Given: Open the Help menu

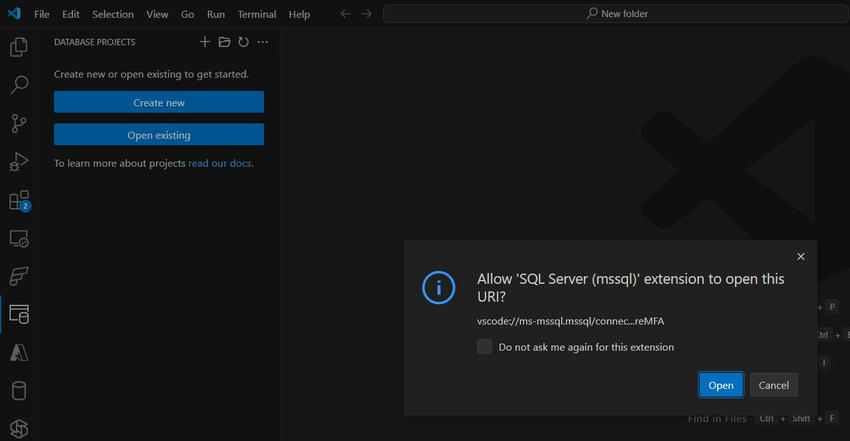Looking at the screenshot, I should pyautogui.click(x=299, y=14).
